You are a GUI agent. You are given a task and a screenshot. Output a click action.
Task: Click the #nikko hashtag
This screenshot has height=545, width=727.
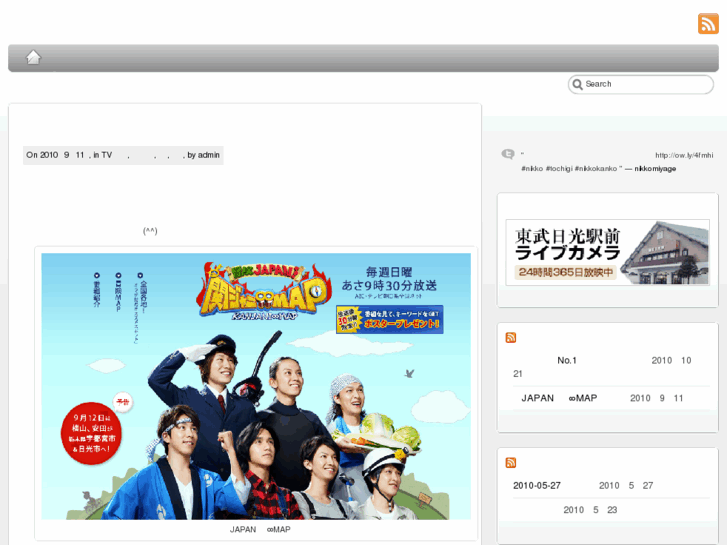pyautogui.click(x=532, y=169)
